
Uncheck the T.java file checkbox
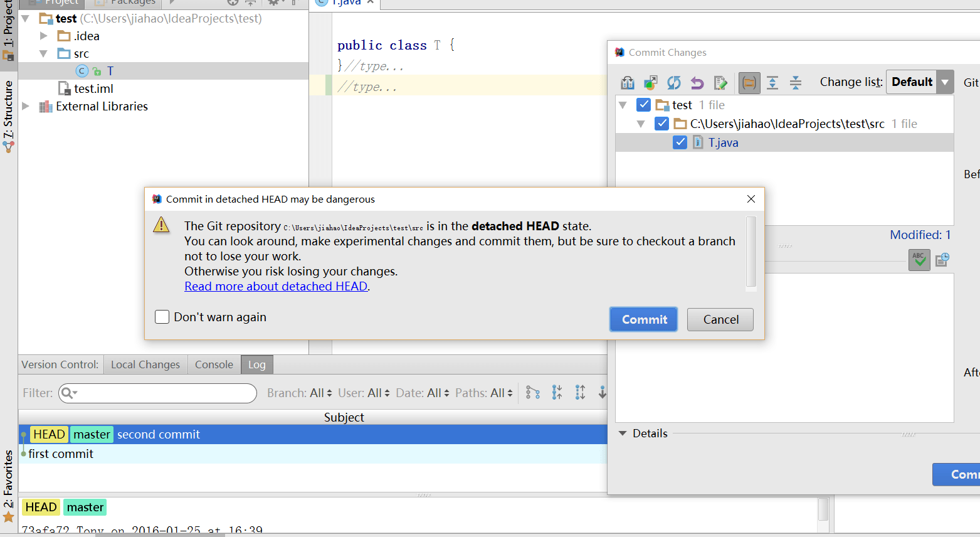680,142
